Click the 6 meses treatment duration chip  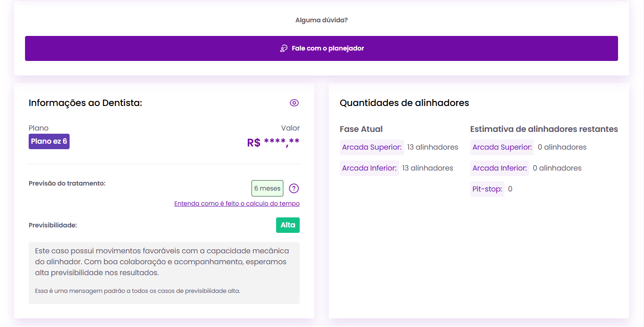pos(267,188)
